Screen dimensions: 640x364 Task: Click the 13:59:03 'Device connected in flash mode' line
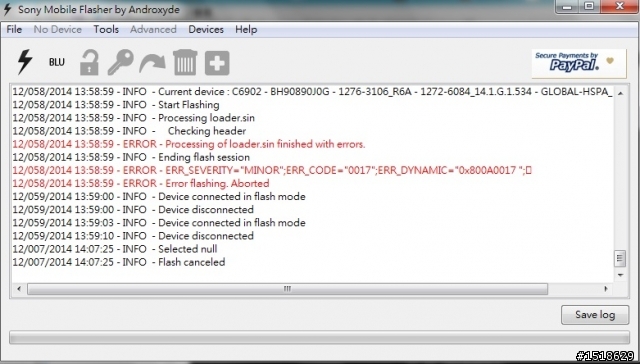click(159, 222)
